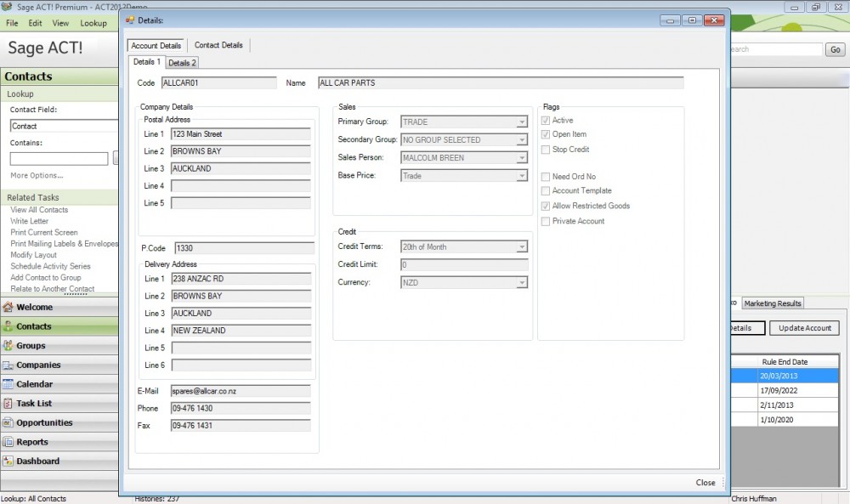Image resolution: width=850 pixels, height=504 pixels.
Task: Click View All Contacts task link
Action: point(39,210)
